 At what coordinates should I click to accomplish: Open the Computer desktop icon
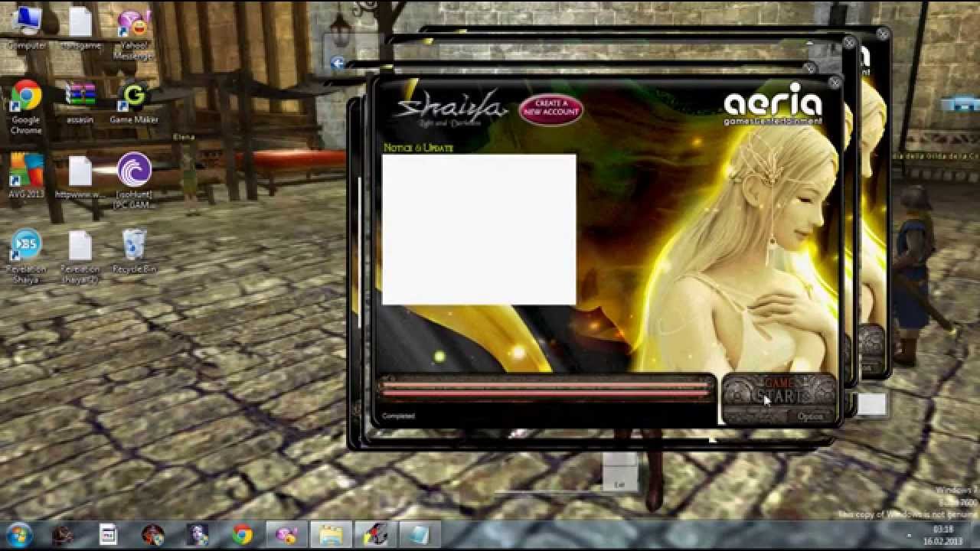pos(26,28)
